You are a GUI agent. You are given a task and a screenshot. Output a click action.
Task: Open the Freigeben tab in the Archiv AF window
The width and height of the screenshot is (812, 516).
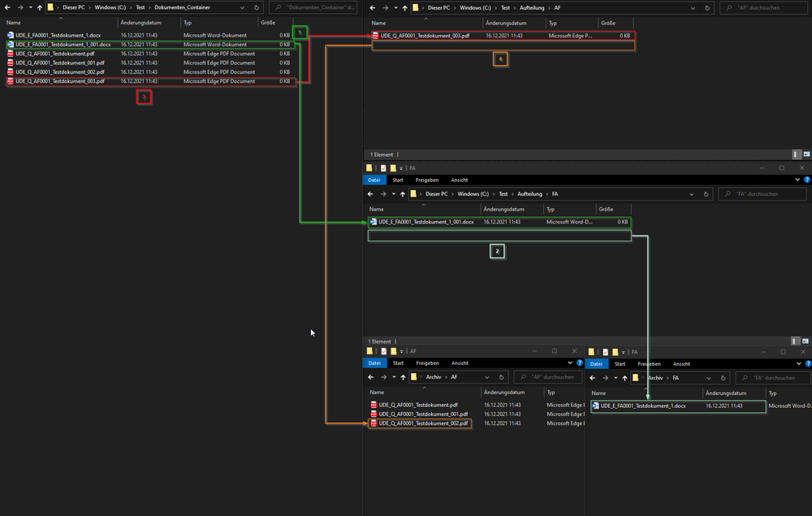click(428, 364)
